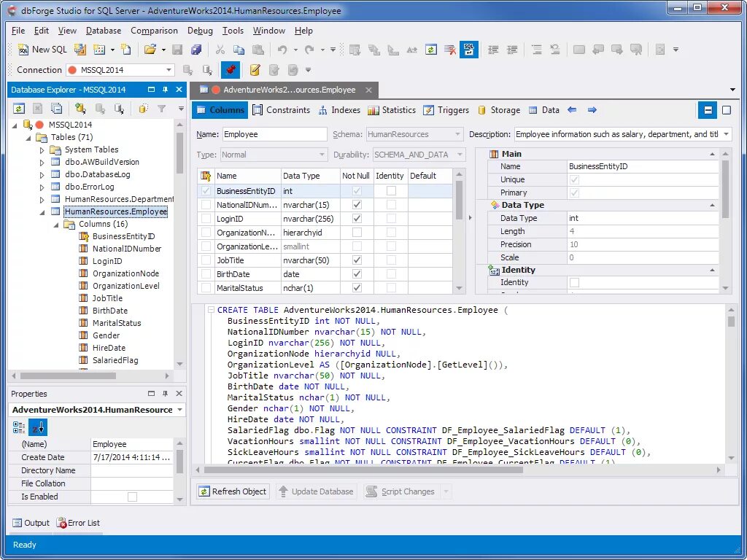Image resolution: width=747 pixels, height=560 pixels.
Task: Open the Error List panel
Action: [x=78, y=523]
